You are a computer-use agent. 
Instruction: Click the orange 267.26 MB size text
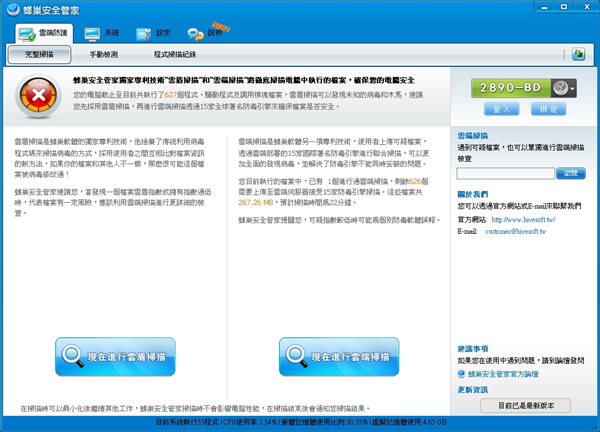pyautogui.click(x=255, y=202)
